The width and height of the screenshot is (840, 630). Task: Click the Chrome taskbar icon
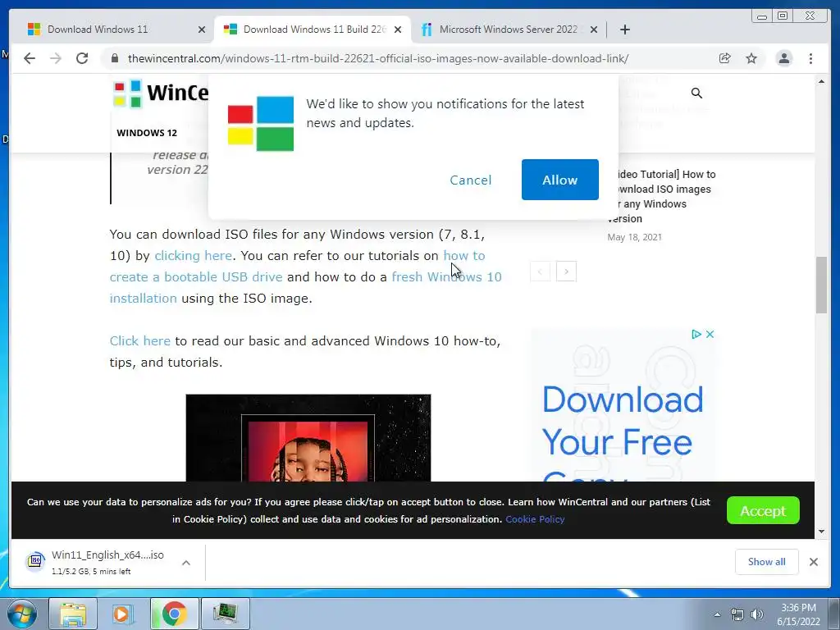point(174,614)
